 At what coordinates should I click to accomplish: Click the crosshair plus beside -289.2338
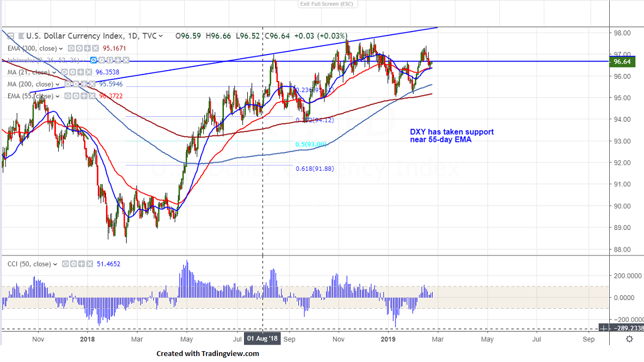(603, 328)
